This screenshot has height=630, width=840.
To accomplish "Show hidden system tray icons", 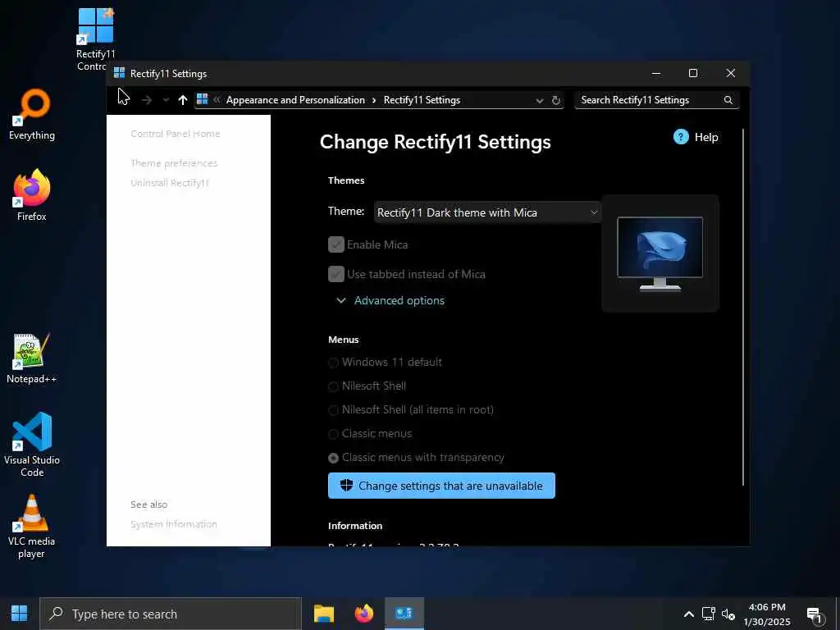I will 689,614.
